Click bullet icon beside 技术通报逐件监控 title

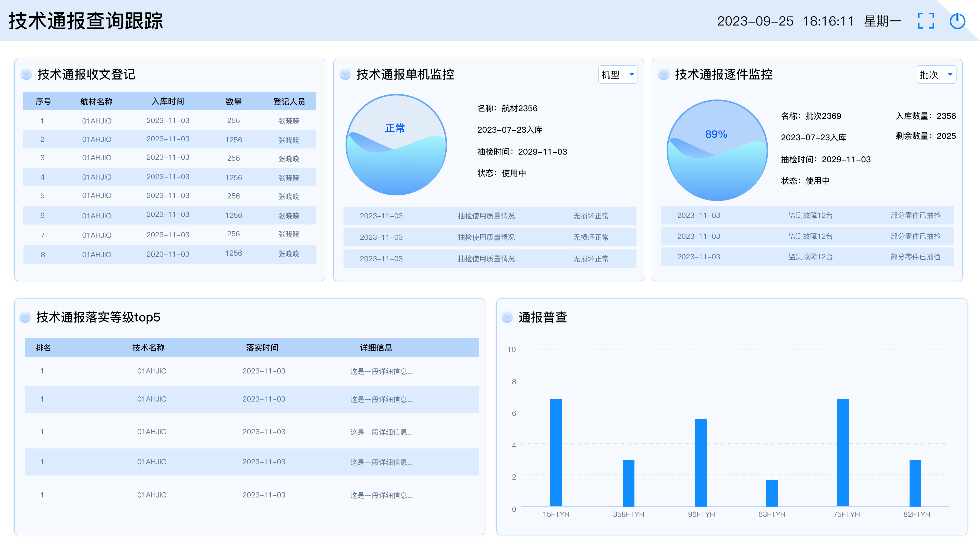pos(664,74)
